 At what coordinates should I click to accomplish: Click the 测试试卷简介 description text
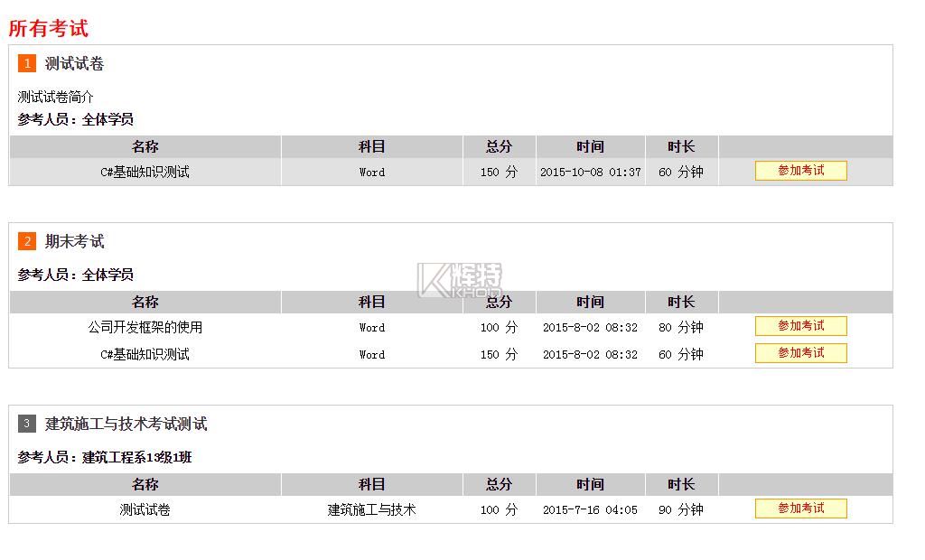(x=56, y=97)
